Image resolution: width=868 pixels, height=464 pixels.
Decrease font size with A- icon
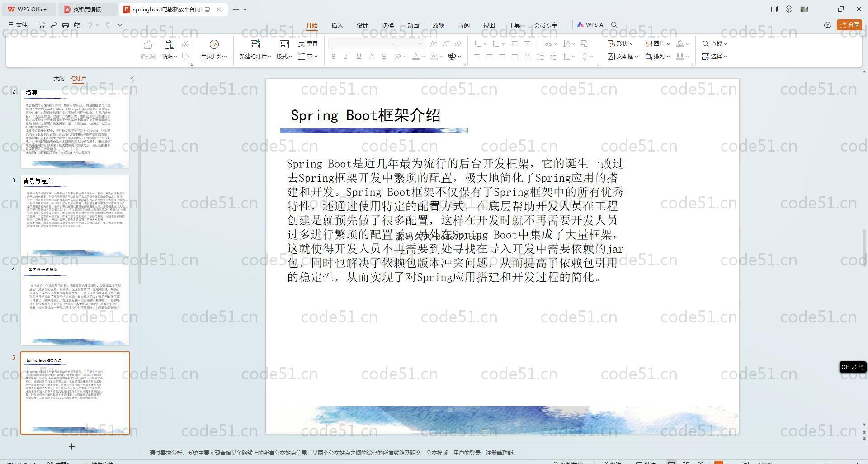coord(446,44)
